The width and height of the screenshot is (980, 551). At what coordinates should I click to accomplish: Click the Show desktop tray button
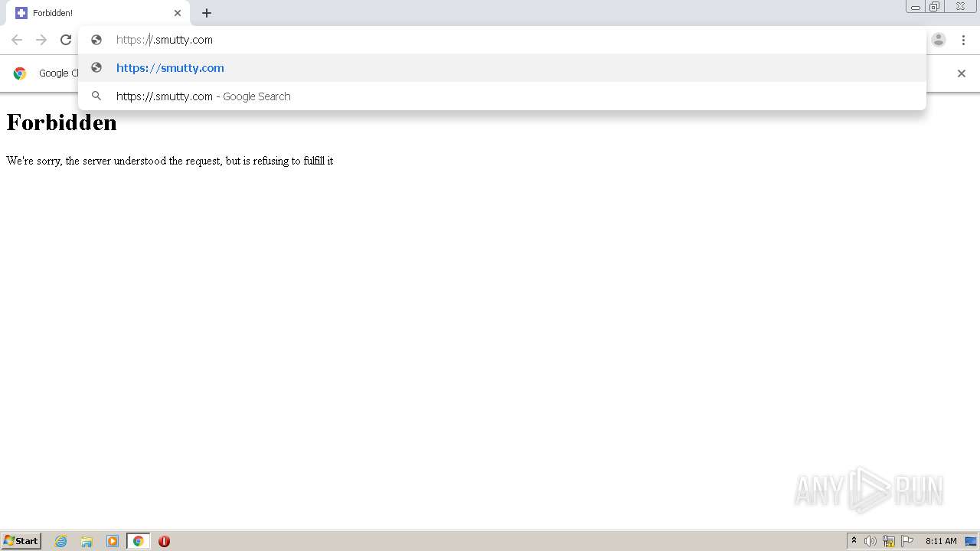coord(972,541)
